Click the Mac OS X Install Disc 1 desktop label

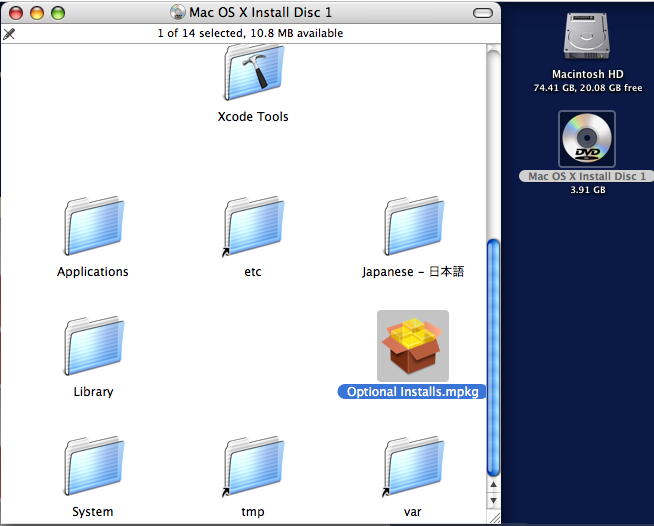click(x=587, y=176)
